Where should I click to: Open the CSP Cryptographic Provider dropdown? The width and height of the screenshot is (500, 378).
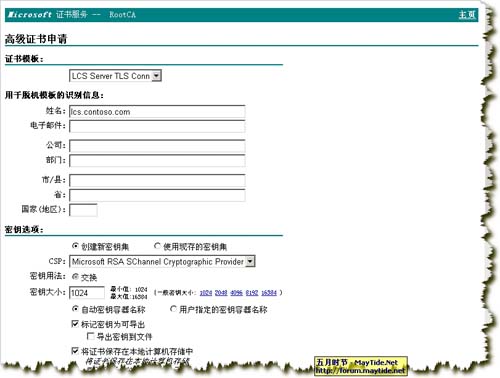pyautogui.click(x=162, y=262)
